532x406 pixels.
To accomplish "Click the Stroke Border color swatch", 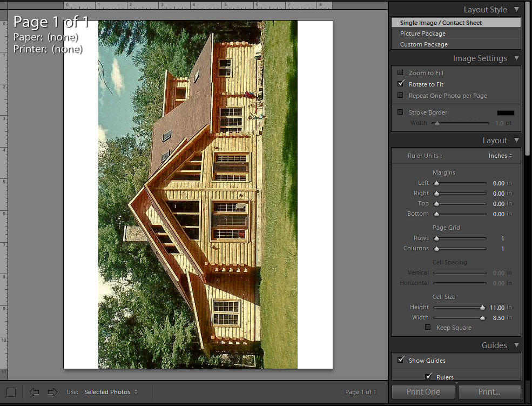I will [506, 112].
